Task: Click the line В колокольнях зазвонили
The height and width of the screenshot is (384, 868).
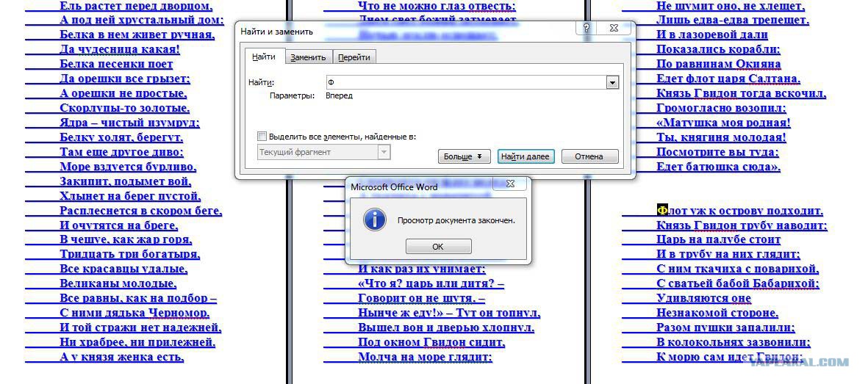Action: point(734,342)
